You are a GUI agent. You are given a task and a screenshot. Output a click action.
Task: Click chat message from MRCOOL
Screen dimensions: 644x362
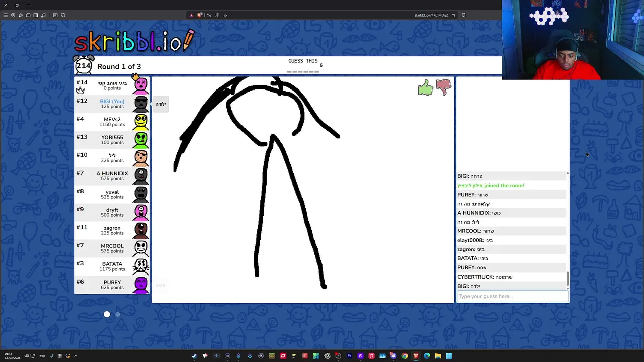511,231
